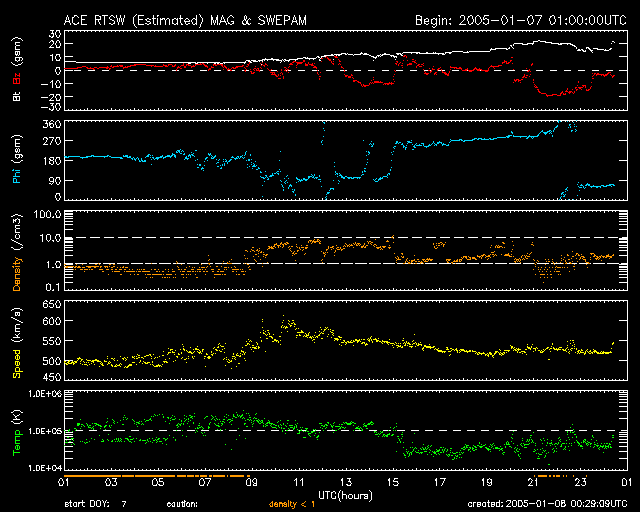Screen dimensions: 640x512
Task: Click the 'Density (/cm3)' axis label
Action: point(17,252)
